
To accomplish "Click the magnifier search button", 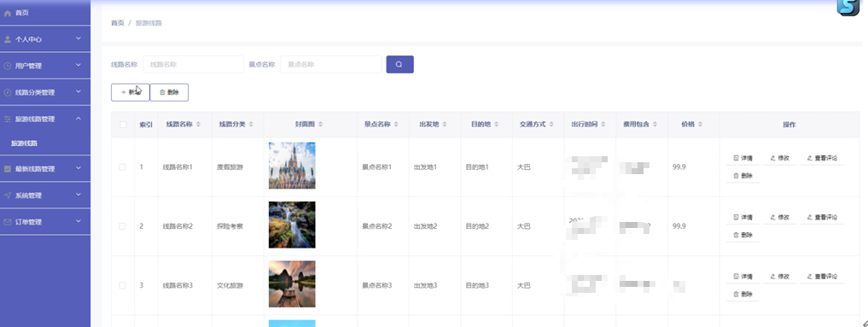I will [399, 64].
